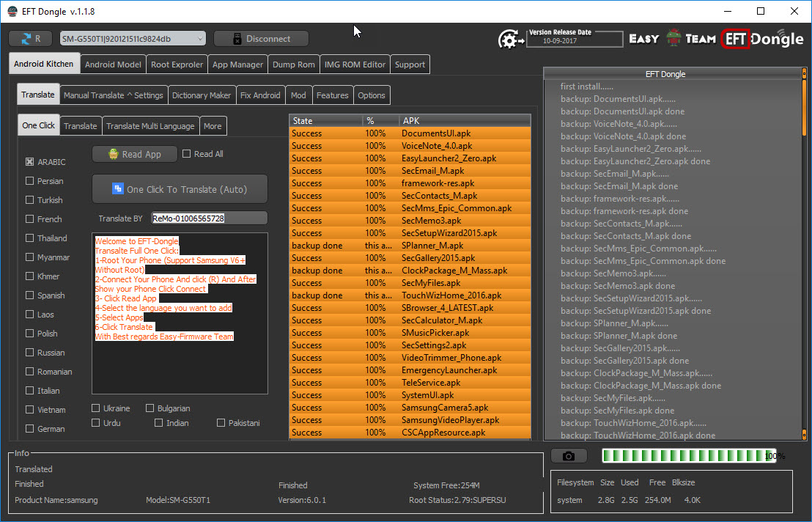
Task: Select the SamsungCamera5.apk row
Action: (410, 407)
